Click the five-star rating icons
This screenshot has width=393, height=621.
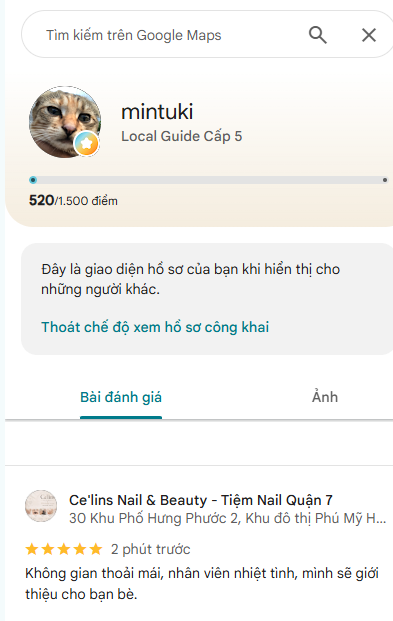[x=64, y=549]
